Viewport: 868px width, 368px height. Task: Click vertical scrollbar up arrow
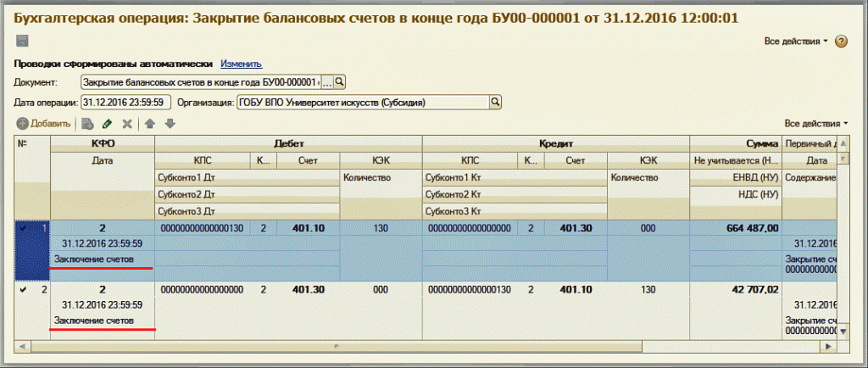pyautogui.click(x=843, y=144)
